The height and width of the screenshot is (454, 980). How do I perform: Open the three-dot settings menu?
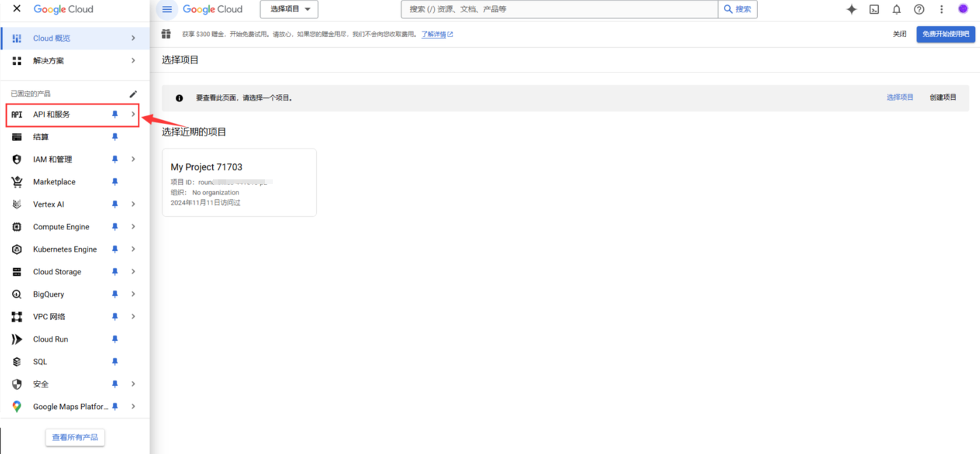941,9
